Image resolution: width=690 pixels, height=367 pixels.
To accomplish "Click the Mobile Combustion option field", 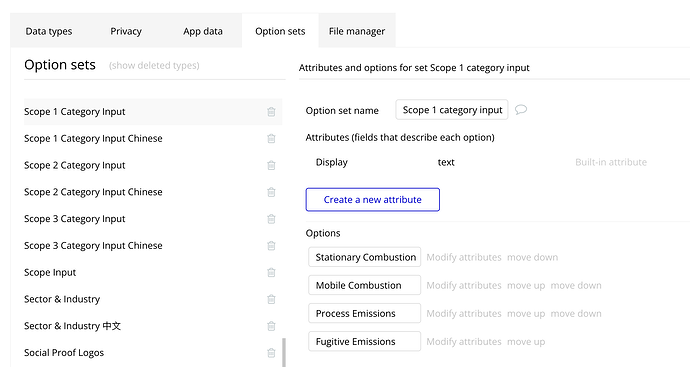I will point(364,286).
